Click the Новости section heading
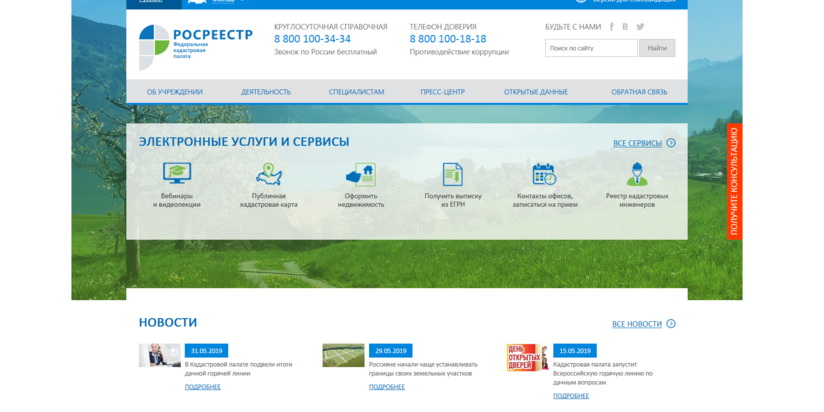 (168, 323)
